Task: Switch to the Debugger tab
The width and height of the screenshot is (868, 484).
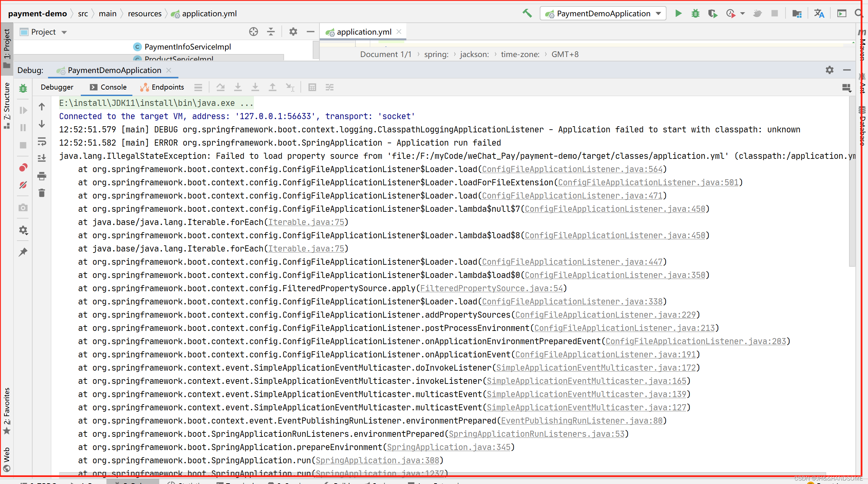Action: pos(57,87)
